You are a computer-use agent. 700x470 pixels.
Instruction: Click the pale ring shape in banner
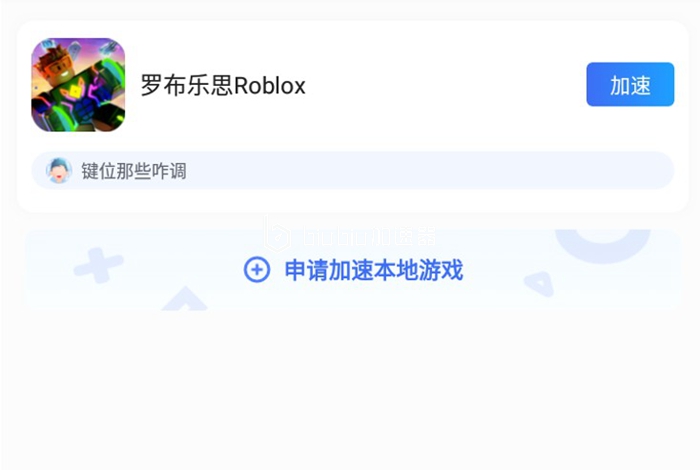pyautogui.click(x=602, y=245)
